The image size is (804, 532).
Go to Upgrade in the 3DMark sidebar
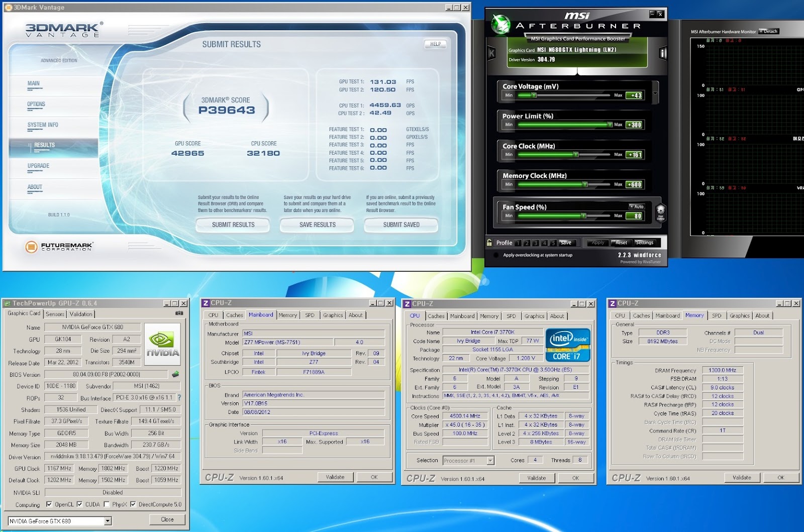pos(38,166)
